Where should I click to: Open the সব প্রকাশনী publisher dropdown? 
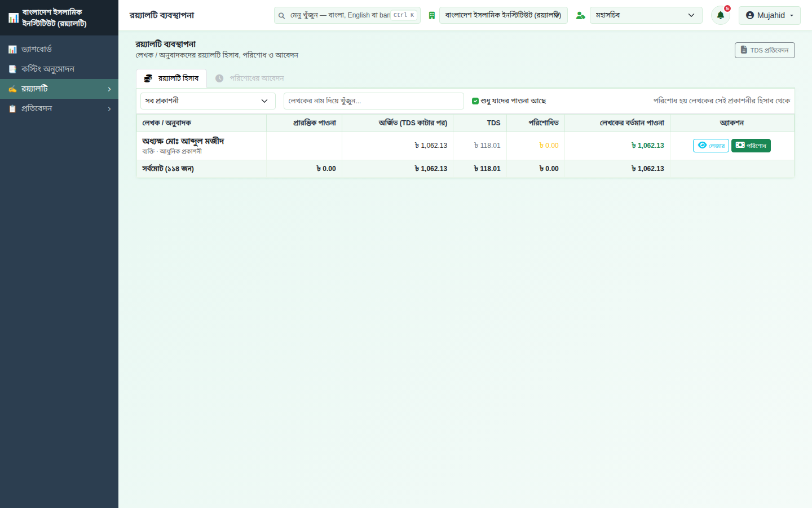[208, 101]
